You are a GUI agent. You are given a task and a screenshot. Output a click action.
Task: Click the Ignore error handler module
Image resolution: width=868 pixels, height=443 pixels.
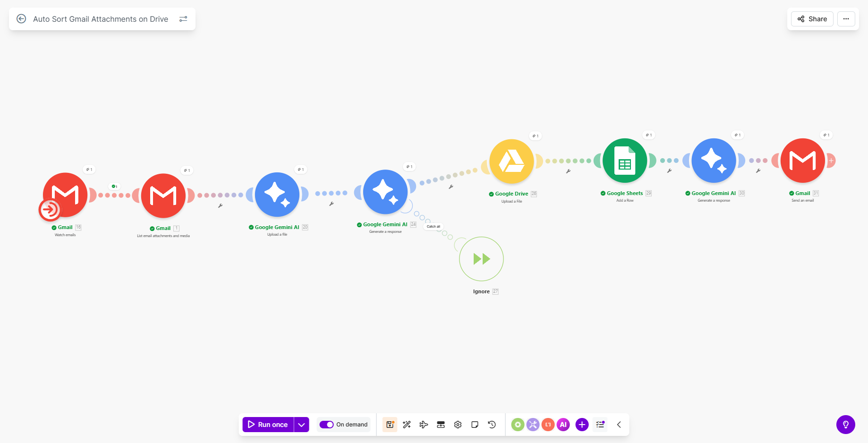481,259
